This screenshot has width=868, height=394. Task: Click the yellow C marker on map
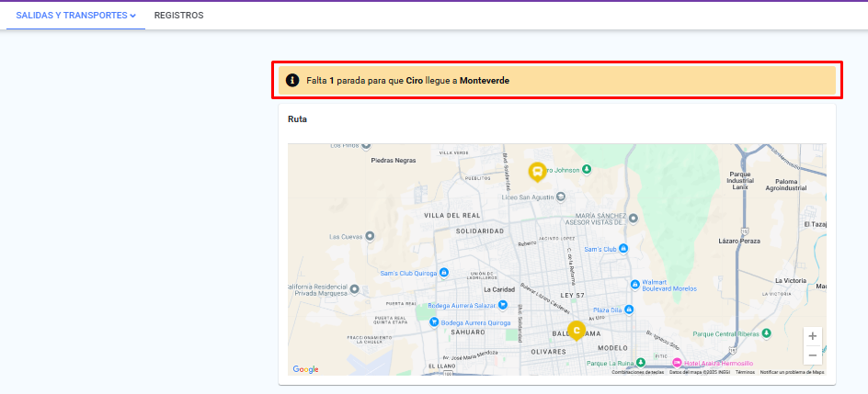[x=577, y=331]
